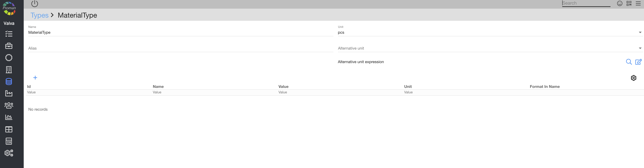This screenshot has width=644, height=168.
Task: Select the database sidebar icon
Action: point(9,82)
